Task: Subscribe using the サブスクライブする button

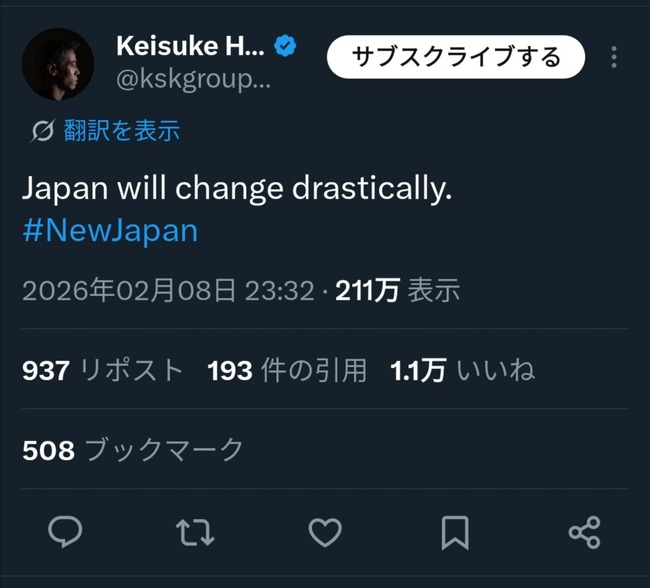Action: click(x=456, y=57)
